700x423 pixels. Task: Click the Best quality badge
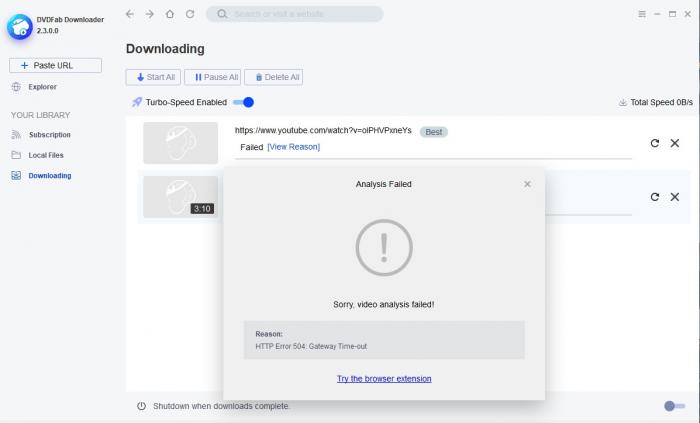(x=433, y=132)
